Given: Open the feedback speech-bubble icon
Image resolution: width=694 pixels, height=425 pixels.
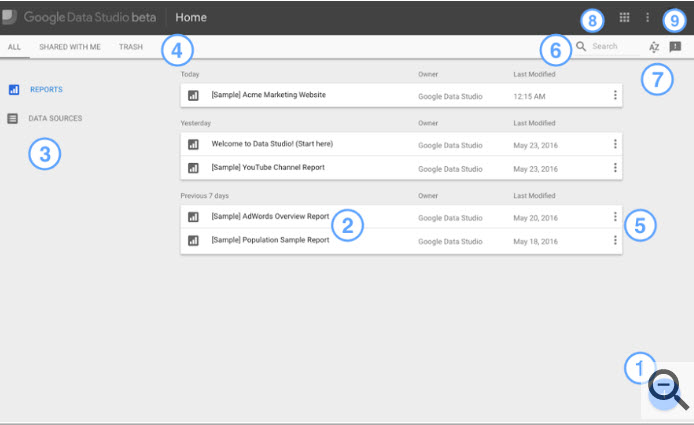Looking at the screenshot, I should tap(675, 46).
